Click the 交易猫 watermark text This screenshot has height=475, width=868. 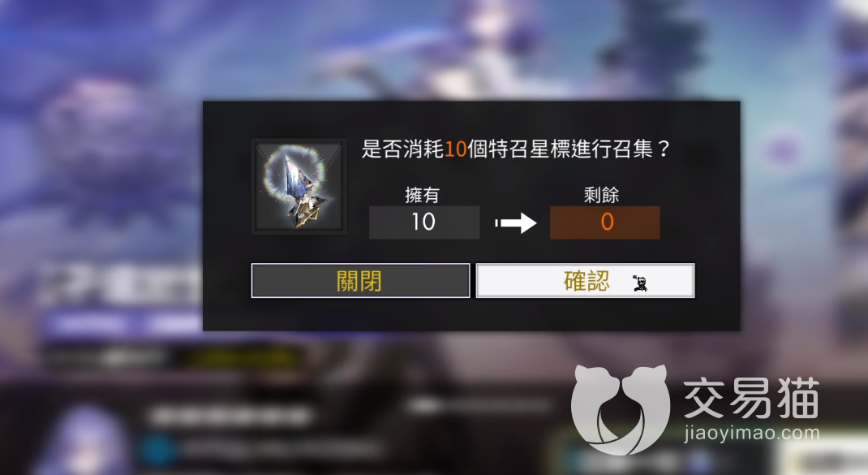coord(752,397)
